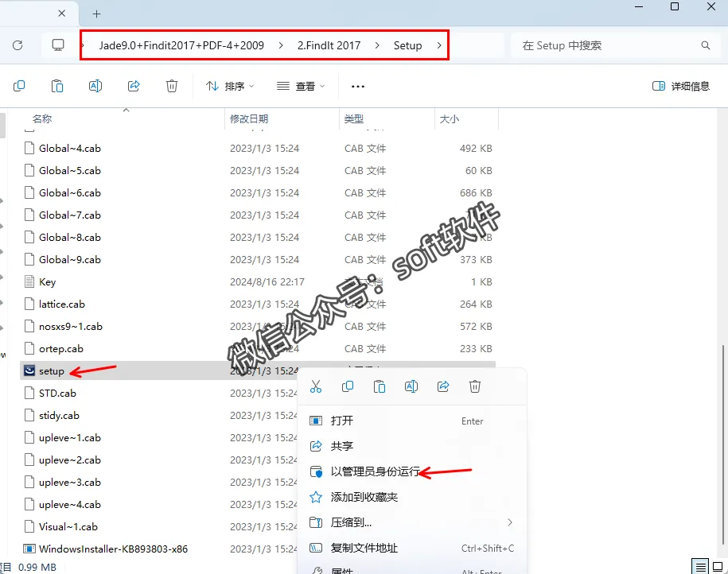
Task: Switch to details list view icon
Action: 701,566
